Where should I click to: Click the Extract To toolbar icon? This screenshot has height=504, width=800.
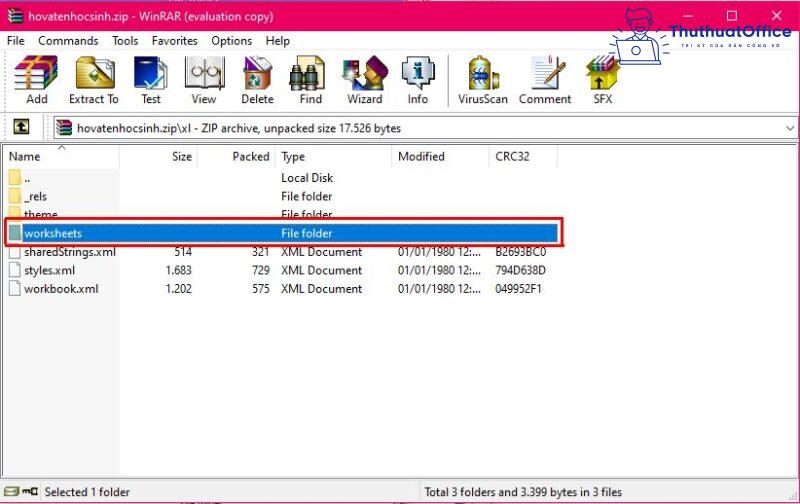(x=94, y=80)
